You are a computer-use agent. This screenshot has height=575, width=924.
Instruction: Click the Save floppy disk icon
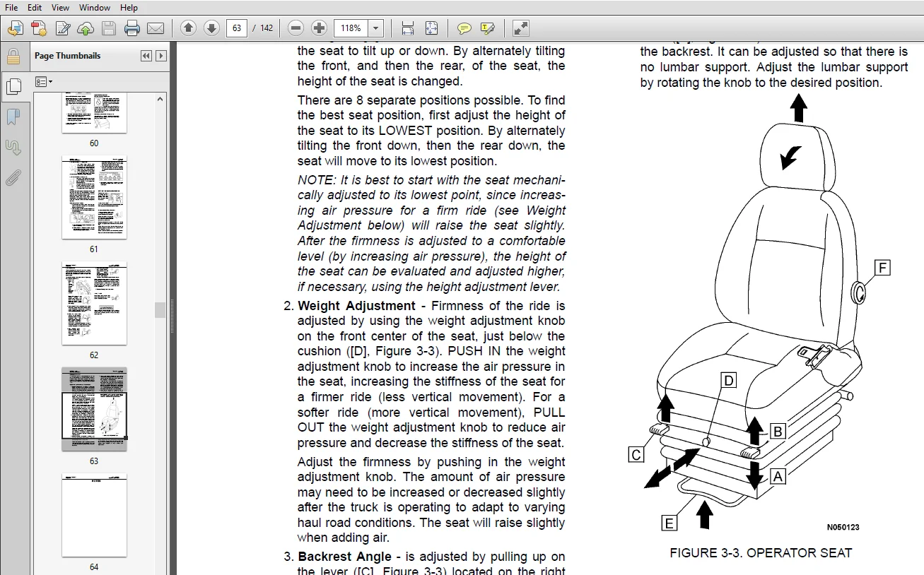pos(108,28)
